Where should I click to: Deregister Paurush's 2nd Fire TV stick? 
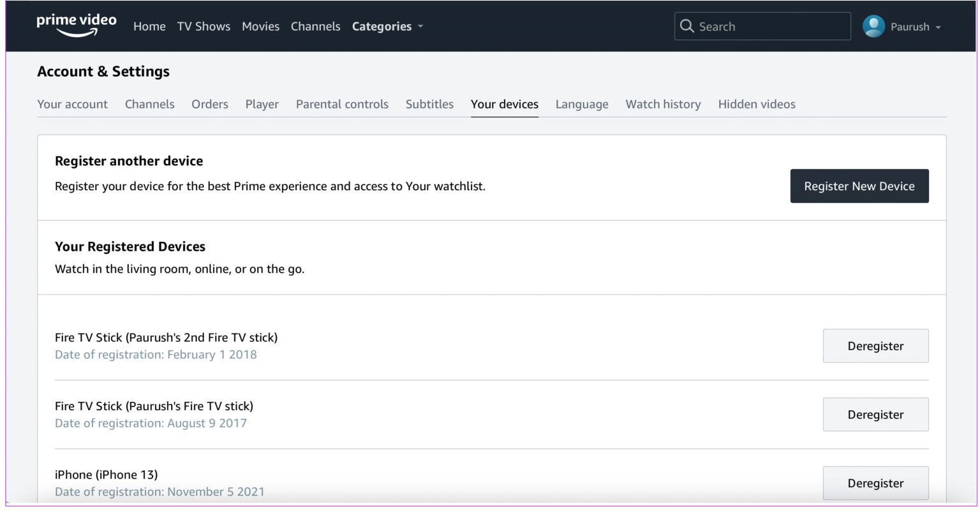coord(875,346)
